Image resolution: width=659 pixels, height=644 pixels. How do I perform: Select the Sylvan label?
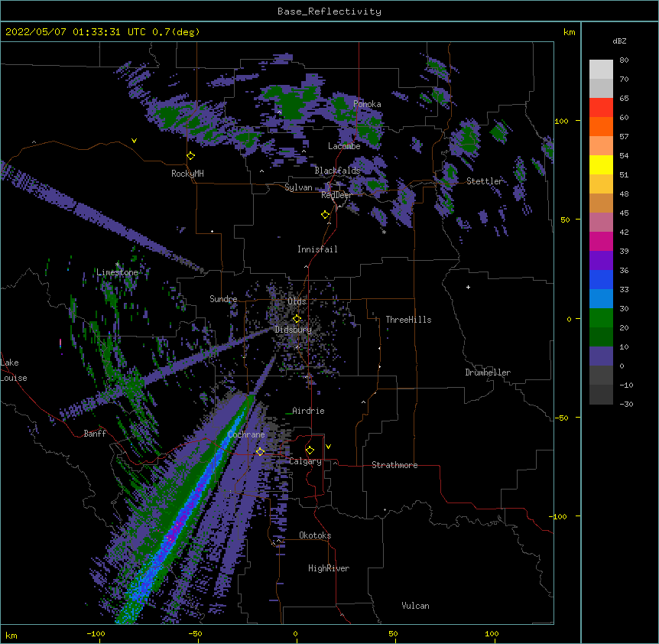coord(298,187)
